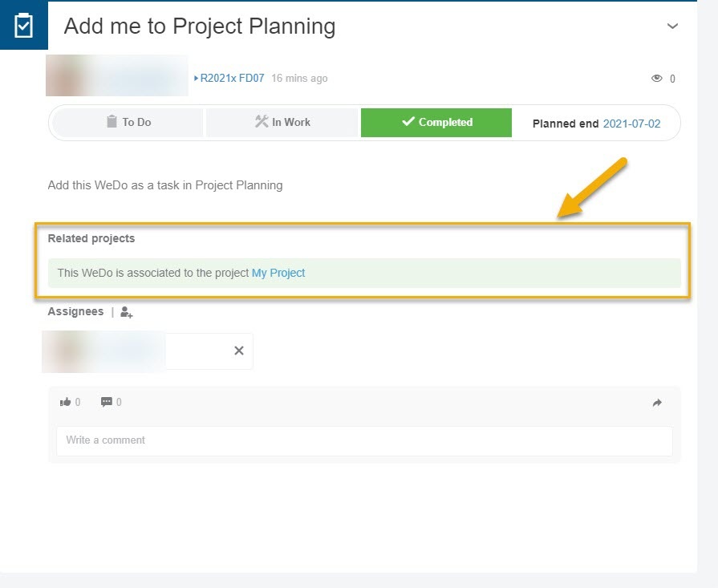
Task: Set the task status to In Work
Action: point(282,123)
